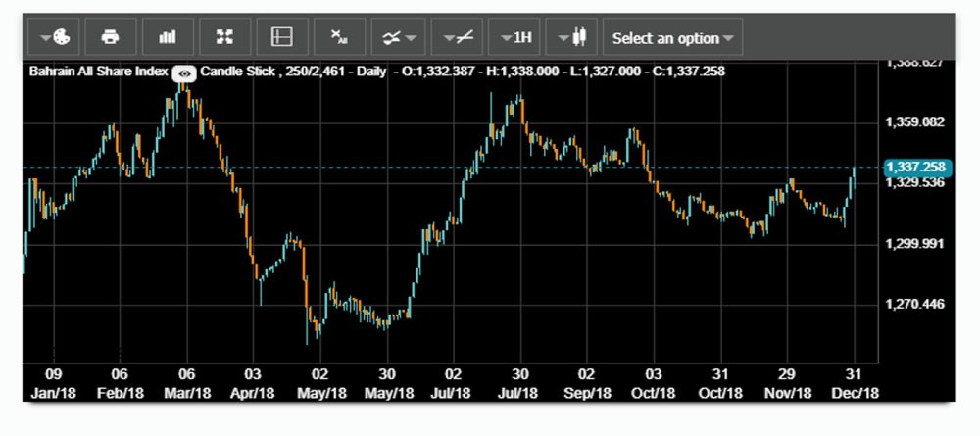Print the chart using printer icon
The height and width of the screenshot is (436, 980).
(111, 37)
